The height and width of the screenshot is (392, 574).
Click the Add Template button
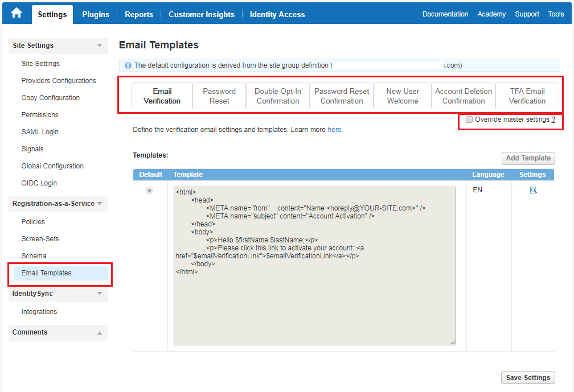pyautogui.click(x=528, y=158)
